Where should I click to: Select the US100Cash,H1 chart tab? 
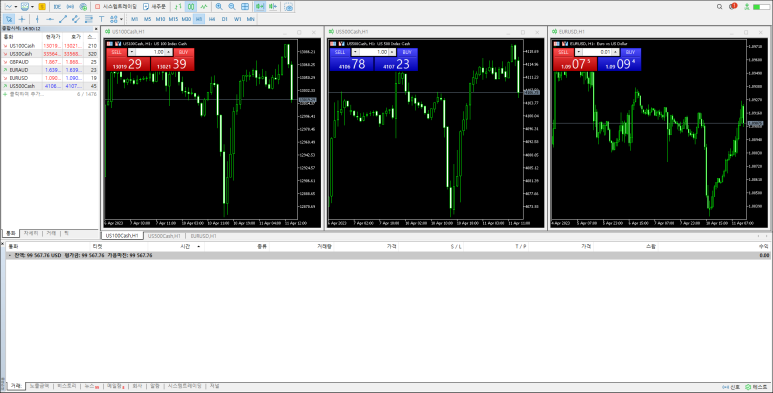coord(122,236)
